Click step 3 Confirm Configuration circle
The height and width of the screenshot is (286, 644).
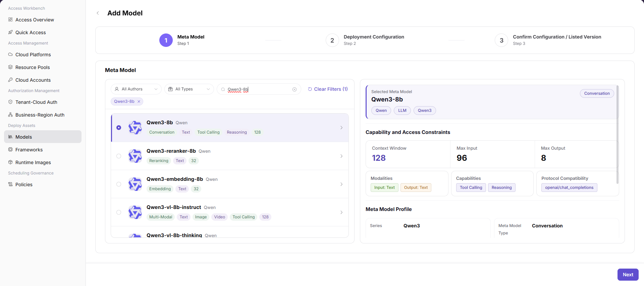pyautogui.click(x=501, y=40)
